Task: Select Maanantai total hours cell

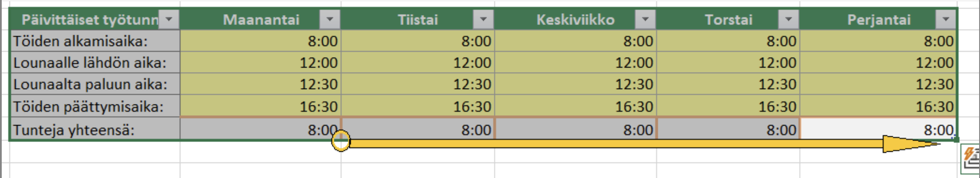Action: (x=260, y=129)
